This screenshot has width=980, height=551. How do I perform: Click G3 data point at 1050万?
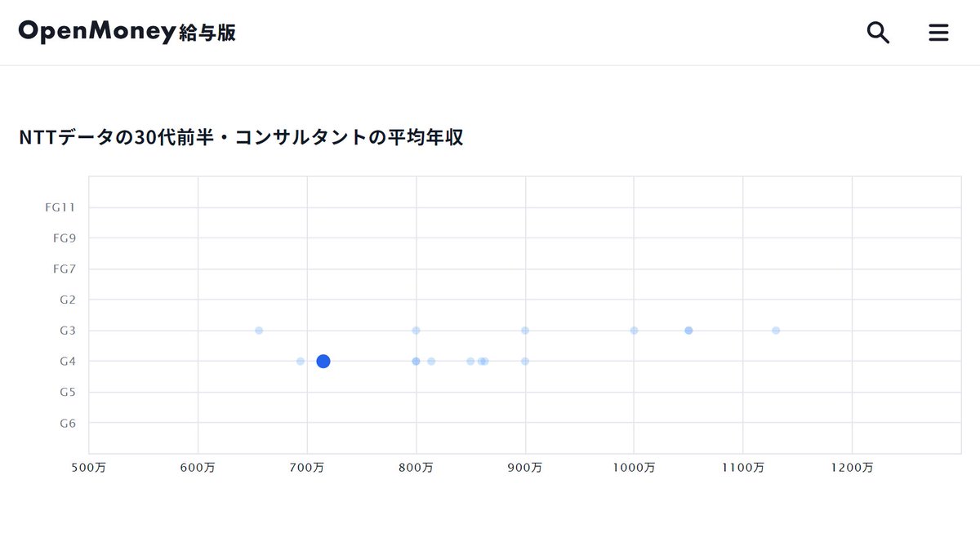pyautogui.click(x=688, y=331)
